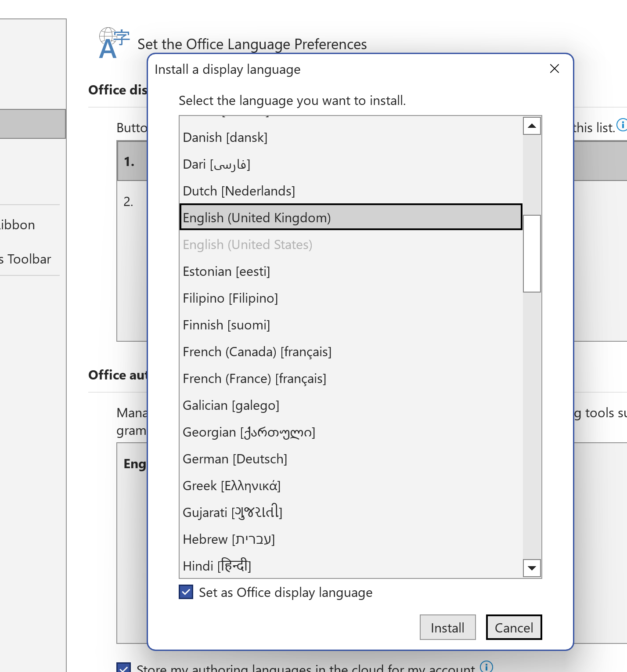Select Finnish [suomi]

coord(351,325)
